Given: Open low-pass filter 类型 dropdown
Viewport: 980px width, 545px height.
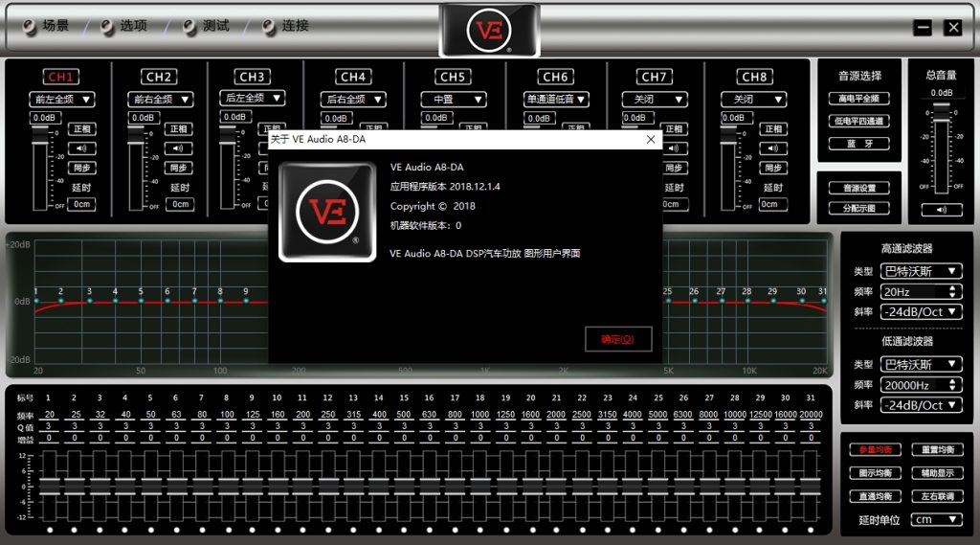Looking at the screenshot, I should [x=922, y=364].
